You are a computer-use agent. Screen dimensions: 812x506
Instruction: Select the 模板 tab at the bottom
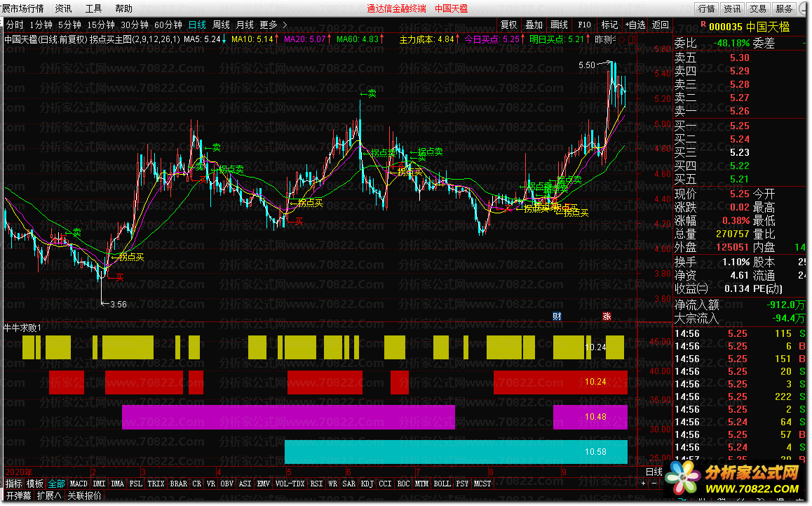[34, 484]
